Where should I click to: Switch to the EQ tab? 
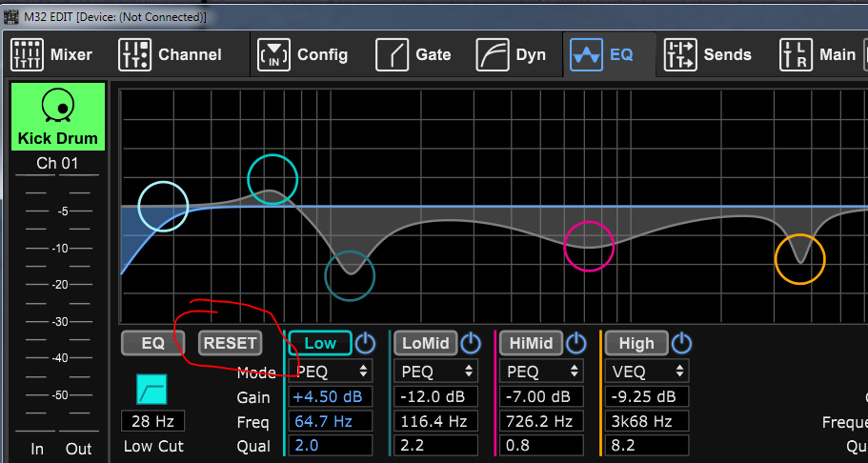602,55
